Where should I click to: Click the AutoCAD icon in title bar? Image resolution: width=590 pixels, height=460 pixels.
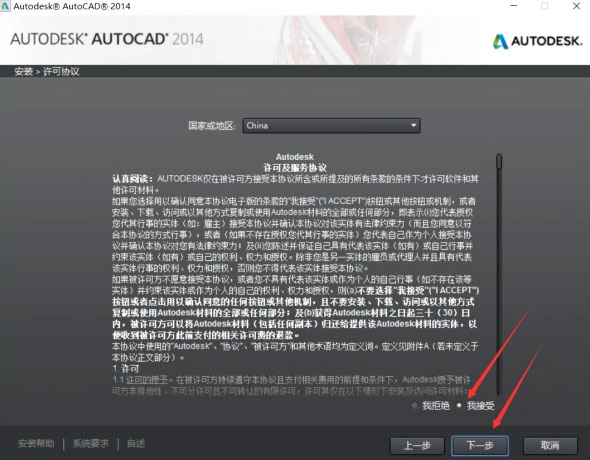[x=5, y=6]
